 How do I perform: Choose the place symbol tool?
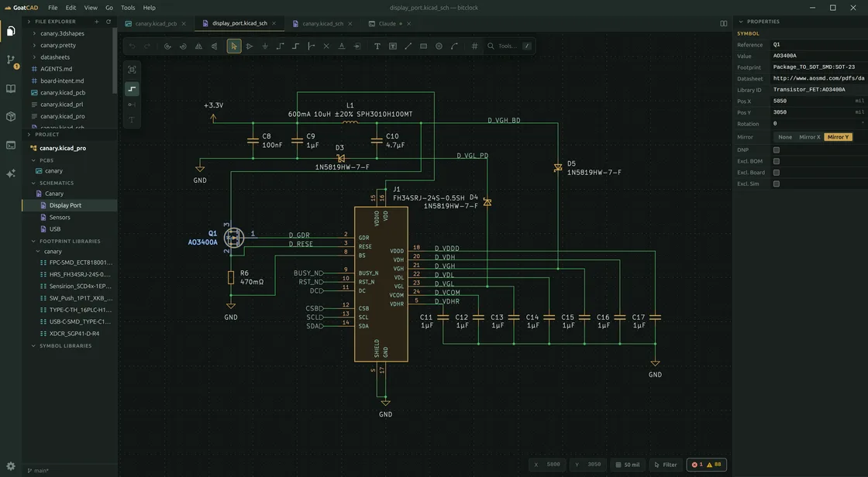click(249, 46)
